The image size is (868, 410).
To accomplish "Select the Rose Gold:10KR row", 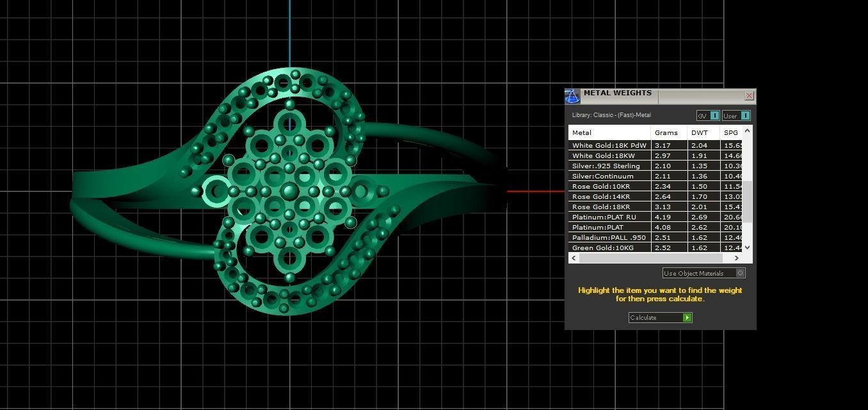I will (x=655, y=186).
